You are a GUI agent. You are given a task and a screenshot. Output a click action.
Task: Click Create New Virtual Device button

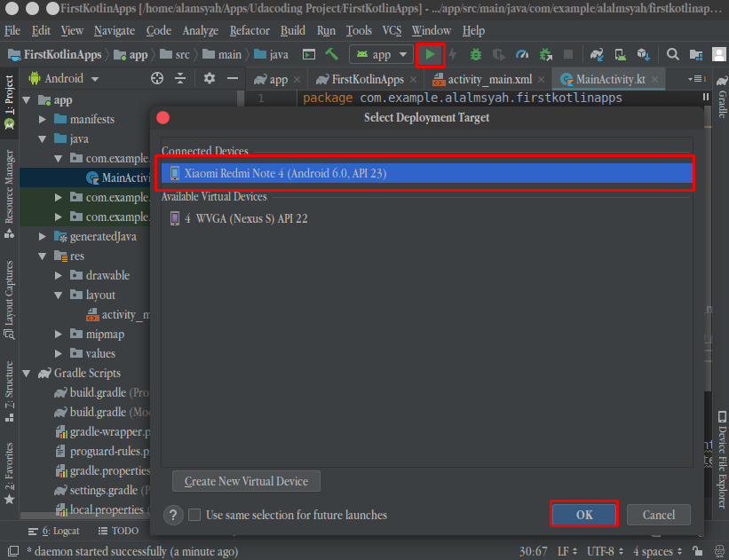click(246, 481)
